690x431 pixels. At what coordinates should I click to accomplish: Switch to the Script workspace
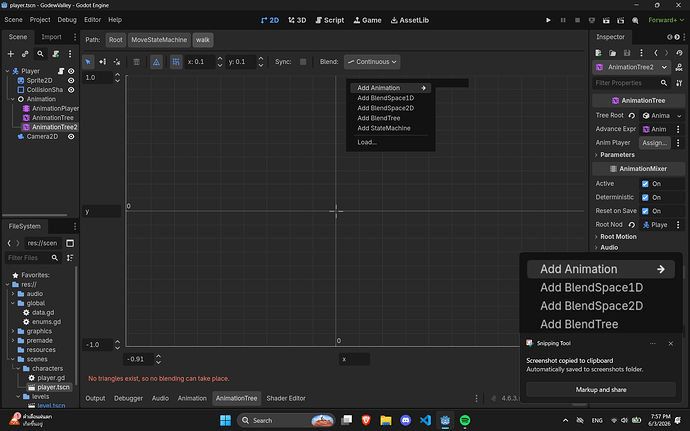330,20
